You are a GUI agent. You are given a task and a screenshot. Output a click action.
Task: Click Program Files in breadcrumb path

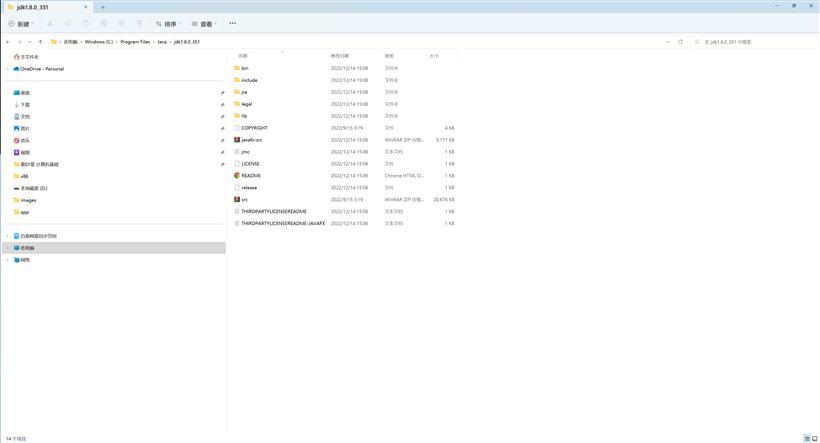[135, 42]
